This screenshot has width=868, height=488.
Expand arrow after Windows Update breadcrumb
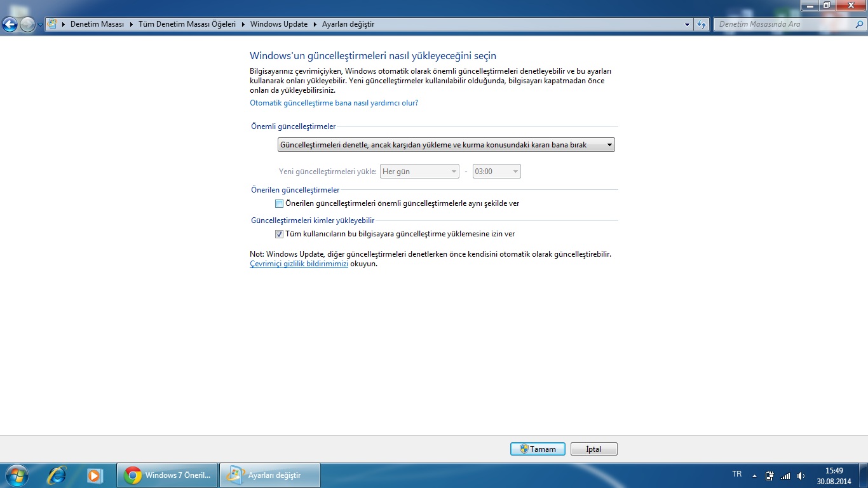point(315,24)
